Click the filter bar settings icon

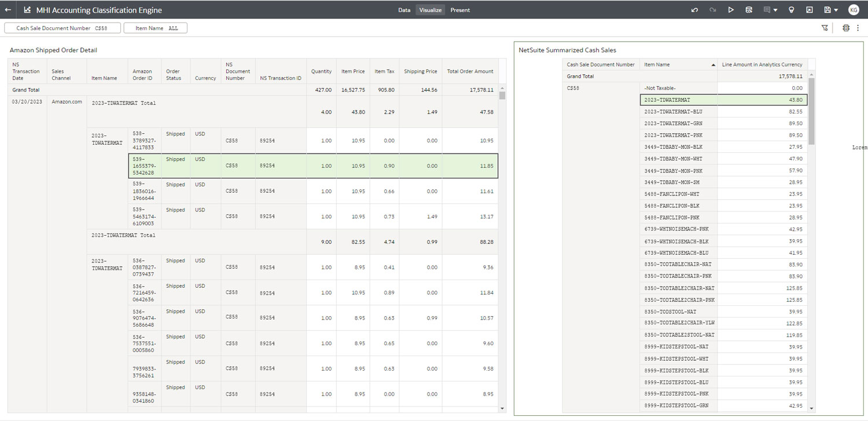tap(825, 28)
